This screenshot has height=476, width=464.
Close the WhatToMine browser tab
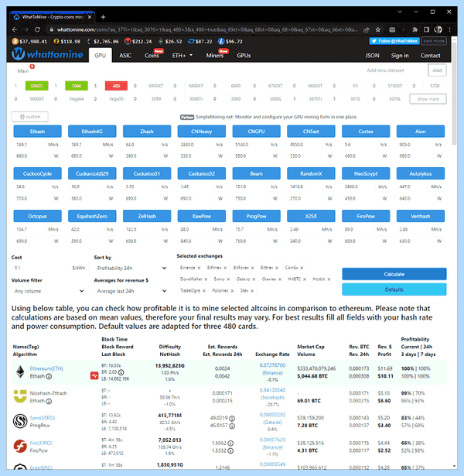(x=90, y=17)
